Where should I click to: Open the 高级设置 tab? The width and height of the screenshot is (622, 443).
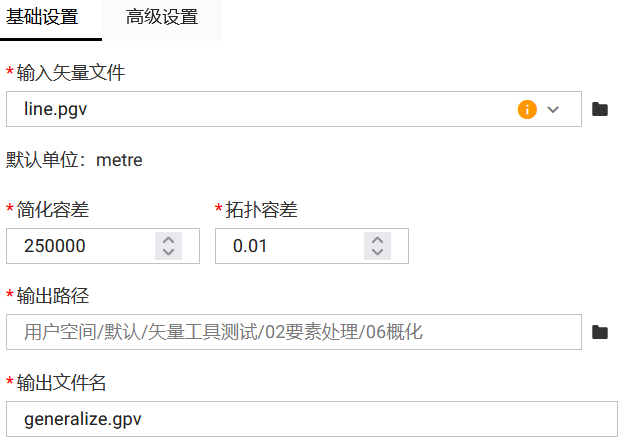pos(161,17)
